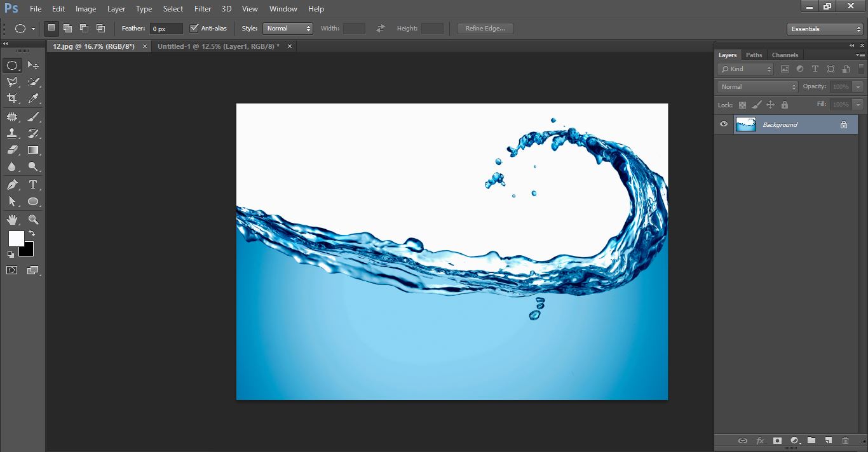868x452 pixels.
Task: Add a new layer in the Layers panel
Action: click(829, 440)
